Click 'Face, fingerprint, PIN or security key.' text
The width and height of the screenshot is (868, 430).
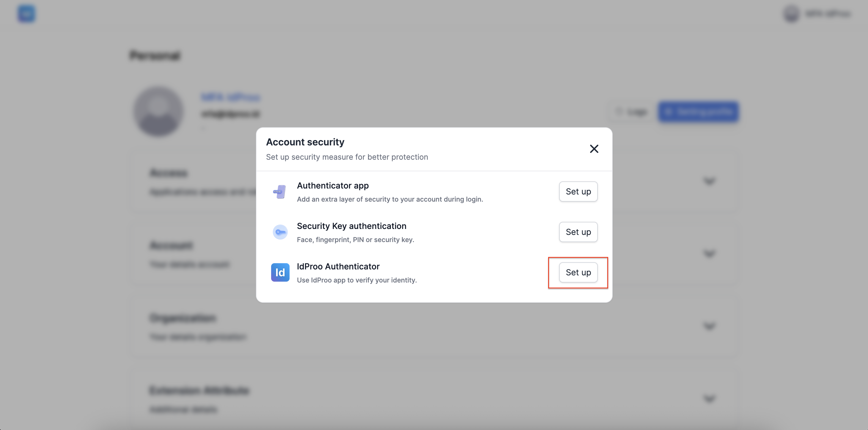[x=355, y=240]
